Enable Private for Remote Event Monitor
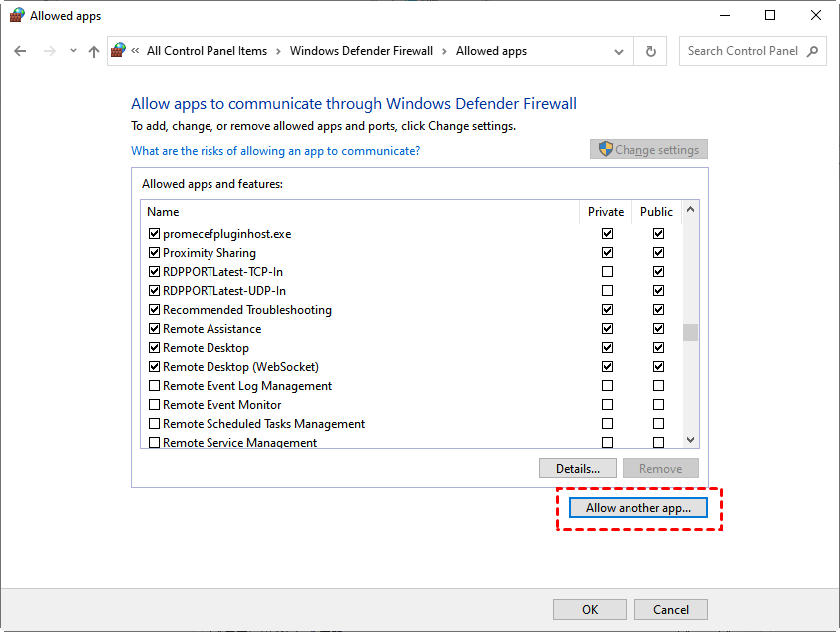 (607, 405)
